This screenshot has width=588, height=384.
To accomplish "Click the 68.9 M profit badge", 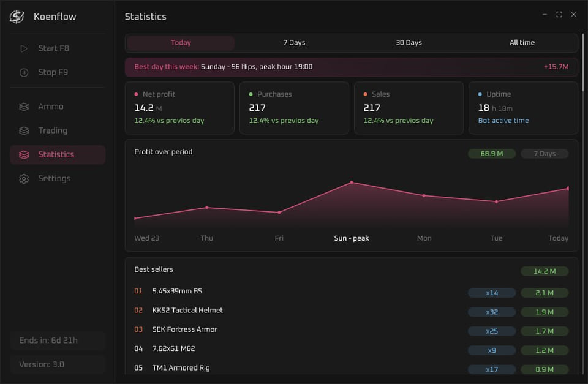I will [492, 154].
